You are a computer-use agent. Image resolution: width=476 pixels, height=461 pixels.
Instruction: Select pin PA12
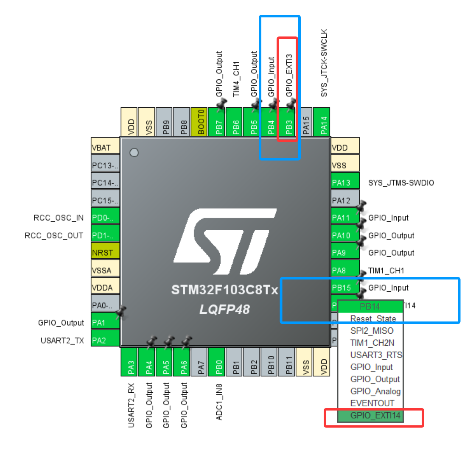point(345,198)
